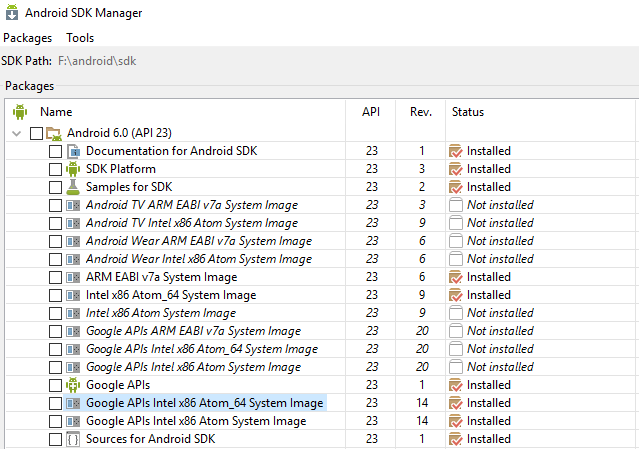
Task: Click the Sources for Android SDK braces icon
Action: point(73,439)
